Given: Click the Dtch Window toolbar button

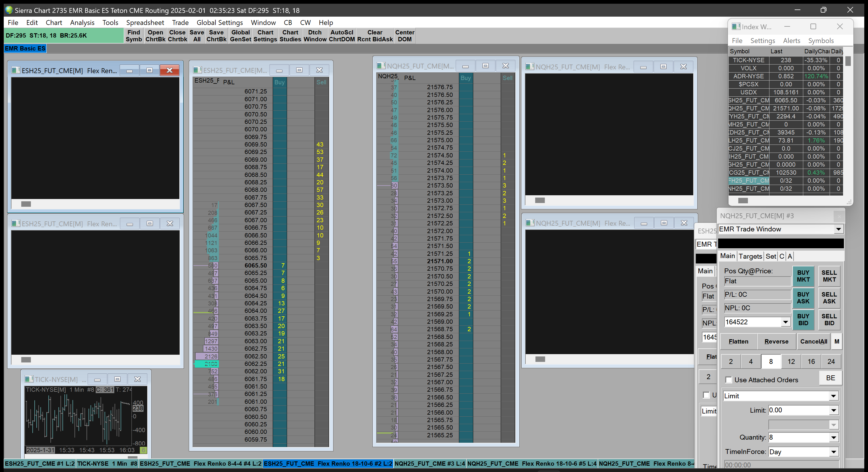Looking at the screenshot, I should [x=315, y=36].
